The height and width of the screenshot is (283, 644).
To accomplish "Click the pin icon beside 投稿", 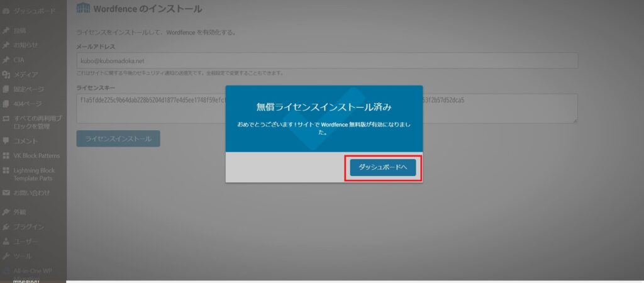I will (x=6, y=30).
